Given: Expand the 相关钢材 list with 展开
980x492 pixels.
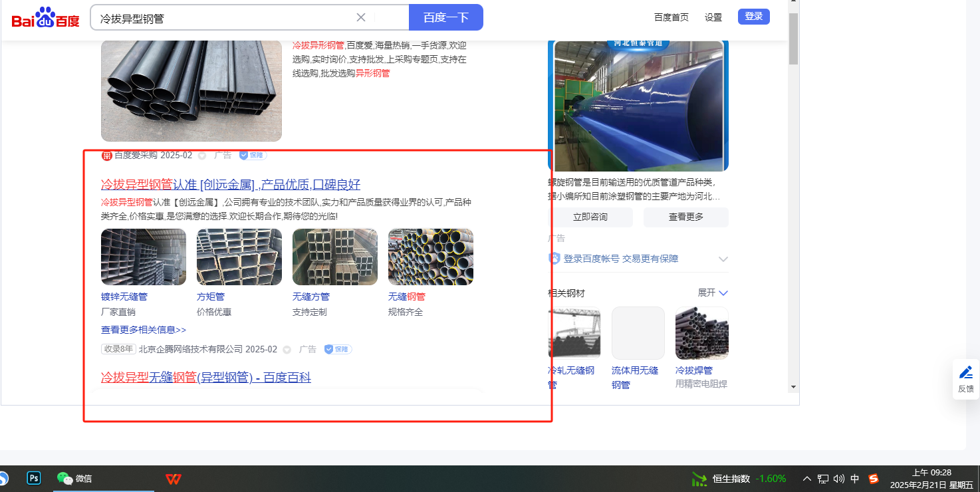Looking at the screenshot, I should click(713, 293).
